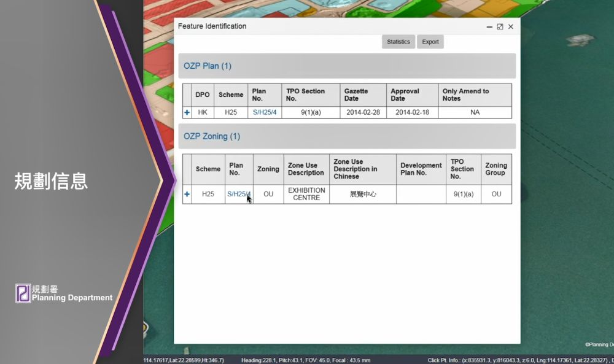The width and height of the screenshot is (614, 364).
Task: Open the S/H25/4 link in OZP Zoning table
Action: coord(238,194)
